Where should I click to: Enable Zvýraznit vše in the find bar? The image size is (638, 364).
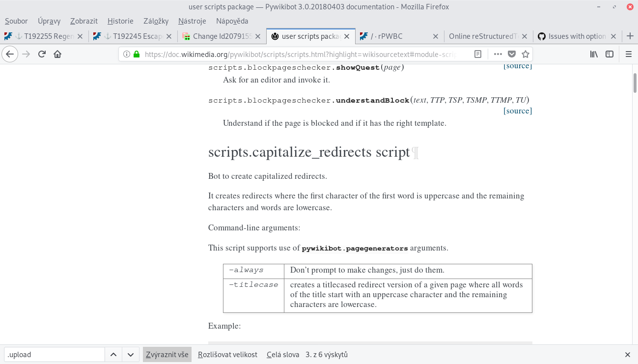167,354
